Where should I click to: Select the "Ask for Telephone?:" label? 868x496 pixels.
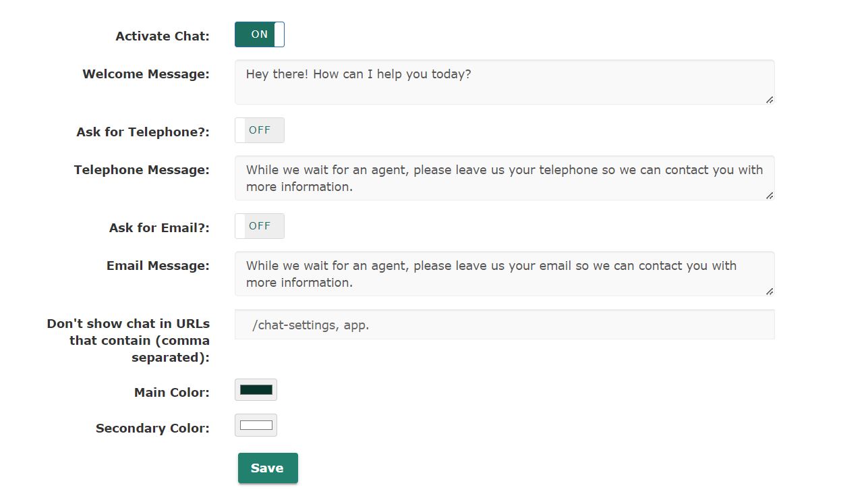143,132
